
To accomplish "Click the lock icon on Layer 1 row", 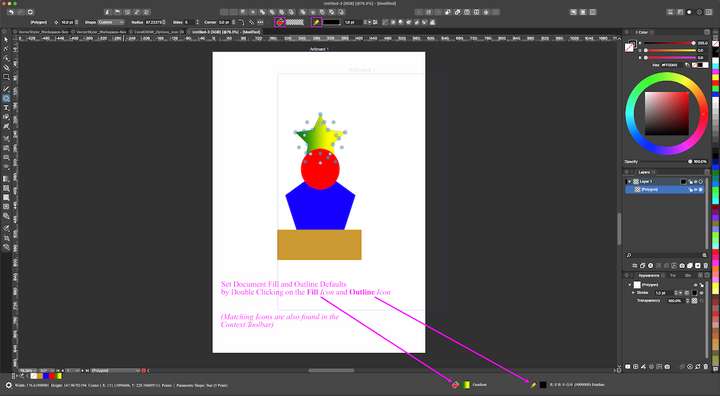I will (x=690, y=181).
